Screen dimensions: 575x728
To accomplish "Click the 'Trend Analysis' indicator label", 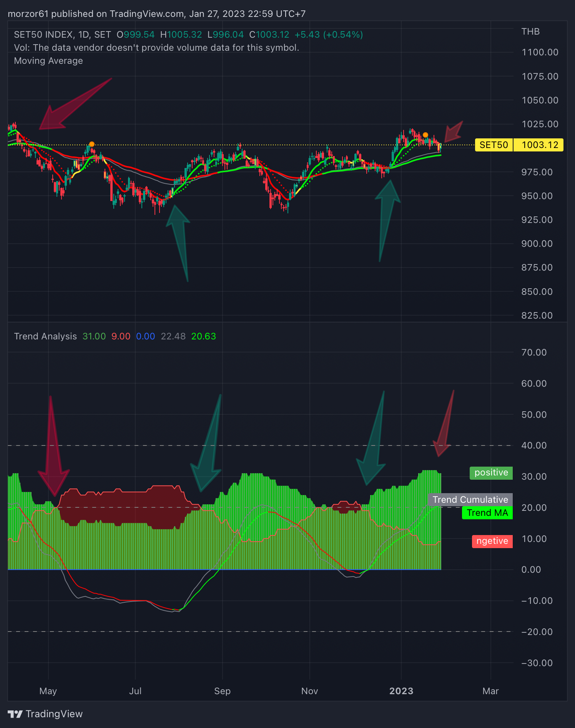I will click(x=45, y=336).
